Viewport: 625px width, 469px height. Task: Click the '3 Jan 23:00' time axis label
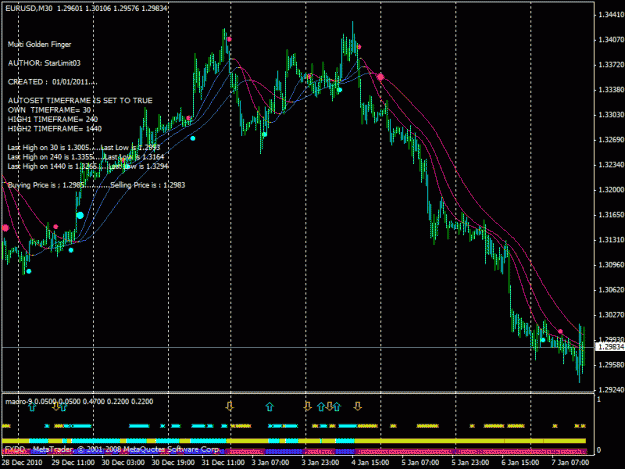point(320,462)
